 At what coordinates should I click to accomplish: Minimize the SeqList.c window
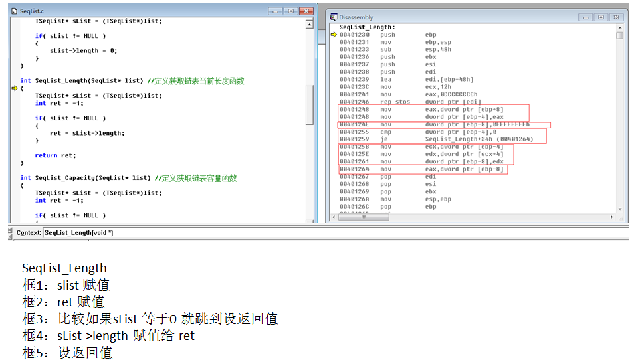(275, 11)
